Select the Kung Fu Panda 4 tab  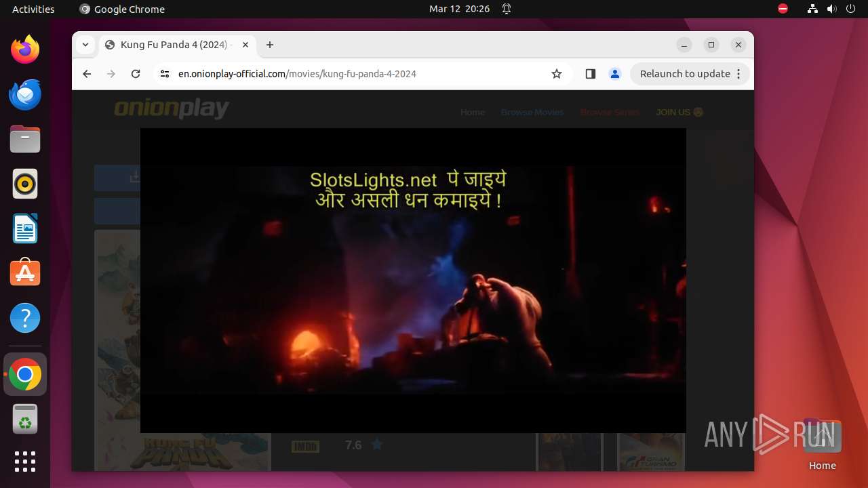178,45
